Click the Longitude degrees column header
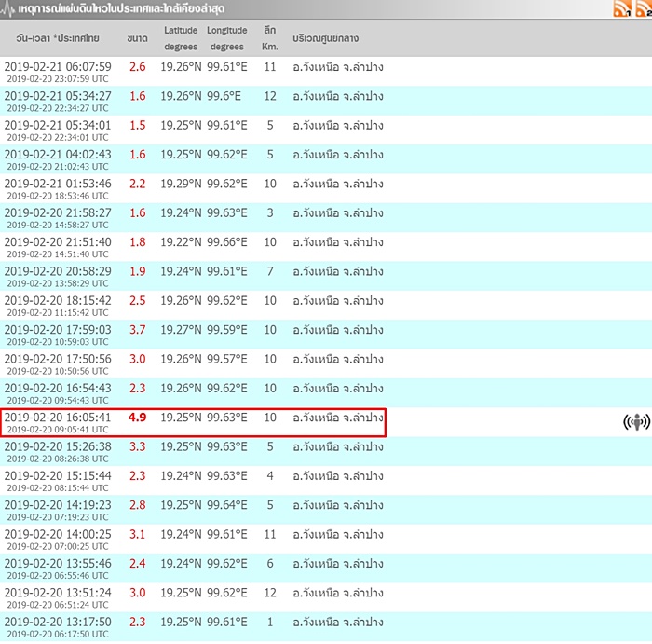Image resolution: width=652 pixels, height=644 pixels. pyautogui.click(x=226, y=38)
